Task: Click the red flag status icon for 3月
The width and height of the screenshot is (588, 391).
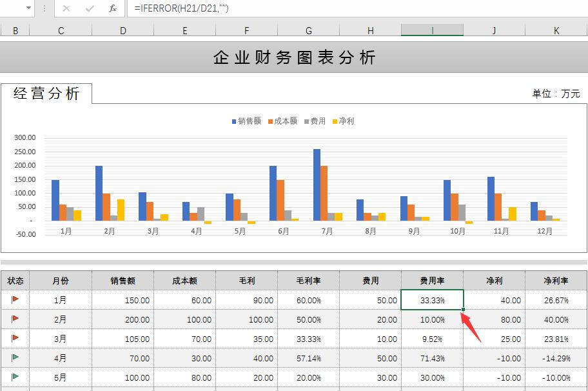Action: tap(14, 339)
